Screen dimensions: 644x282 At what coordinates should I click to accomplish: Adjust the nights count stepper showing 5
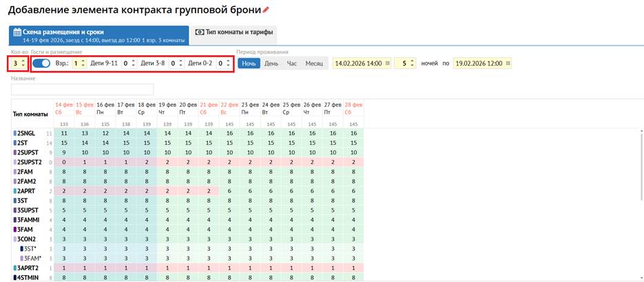(412, 63)
